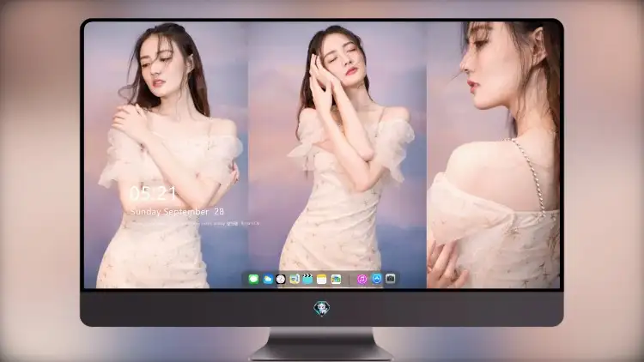The width and height of the screenshot is (644, 362).
Task: Click the Sunday September 28 date text
Action: [x=177, y=212]
